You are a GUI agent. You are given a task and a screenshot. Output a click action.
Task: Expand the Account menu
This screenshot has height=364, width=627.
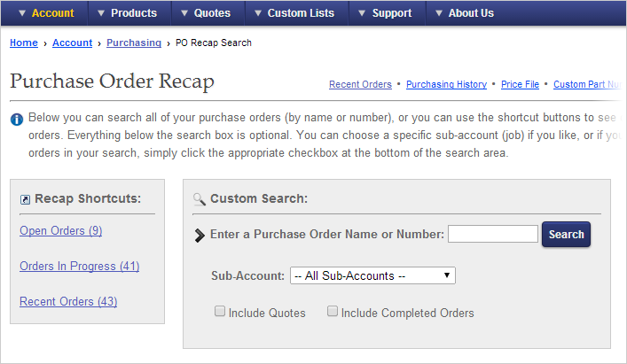coord(44,13)
